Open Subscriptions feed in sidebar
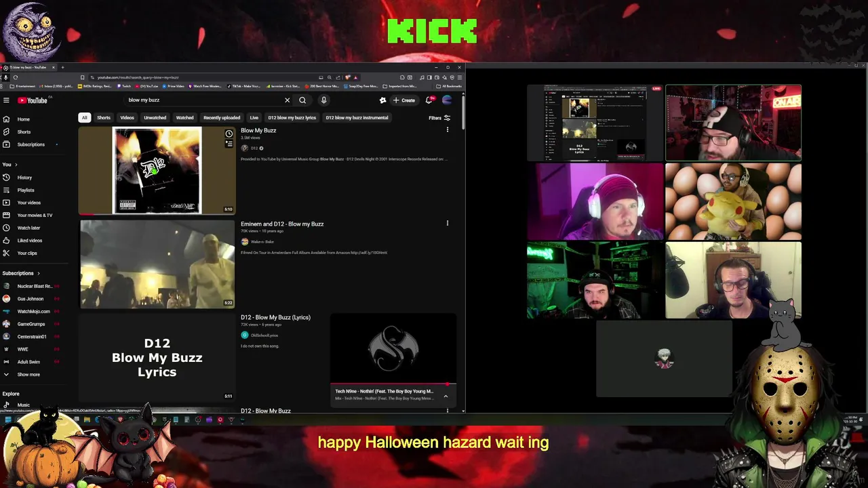 click(x=31, y=144)
